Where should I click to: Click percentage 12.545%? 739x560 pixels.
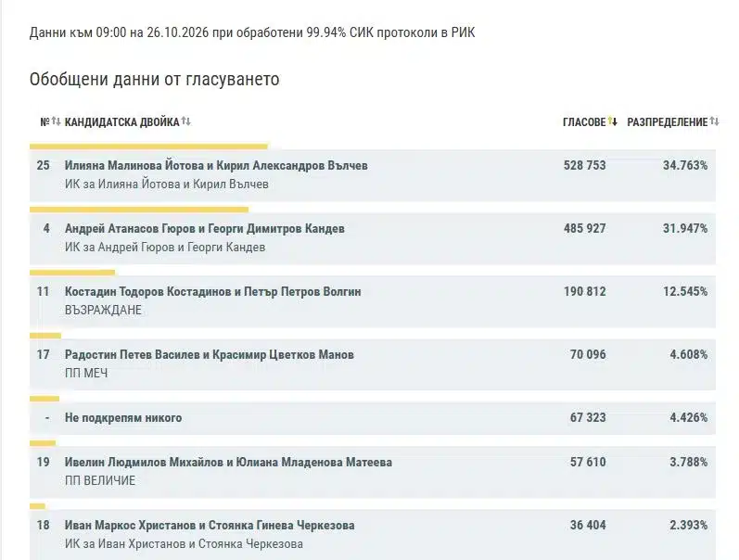pos(685,292)
